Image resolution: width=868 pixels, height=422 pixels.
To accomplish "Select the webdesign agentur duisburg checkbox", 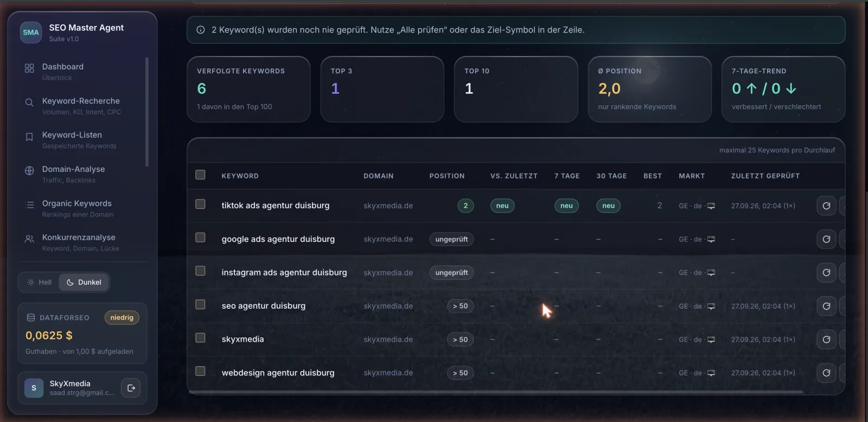I will (200, 371).
